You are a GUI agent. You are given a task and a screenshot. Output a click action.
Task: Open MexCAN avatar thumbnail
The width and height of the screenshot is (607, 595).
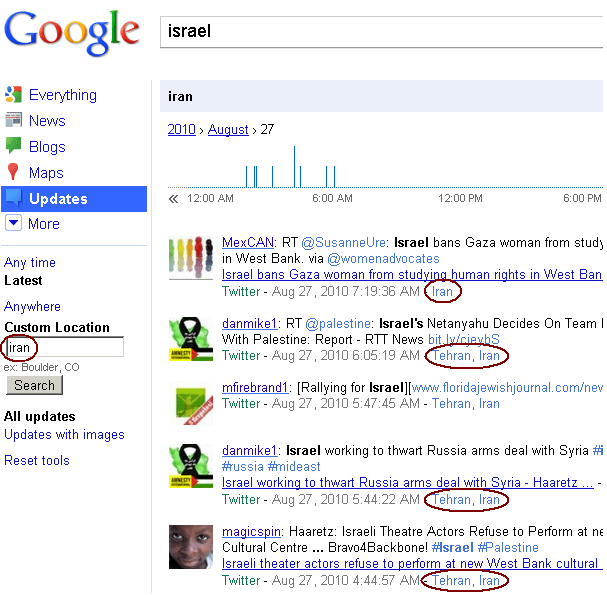pyautogui.click(x=191, y=258)
